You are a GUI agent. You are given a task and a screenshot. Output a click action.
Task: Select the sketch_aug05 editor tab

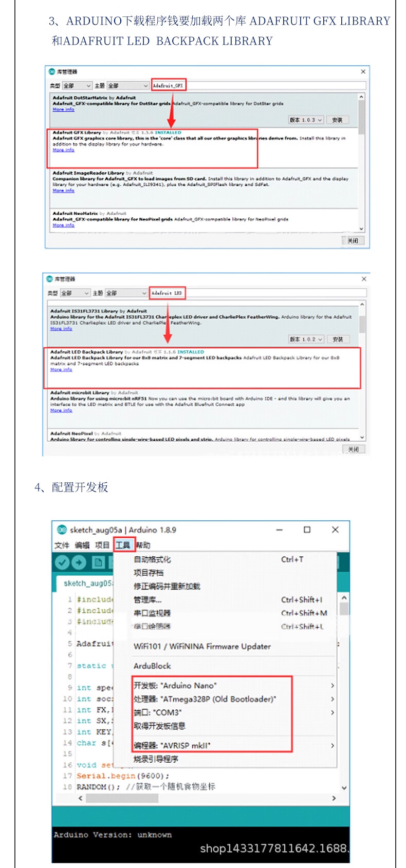(85, 583)
